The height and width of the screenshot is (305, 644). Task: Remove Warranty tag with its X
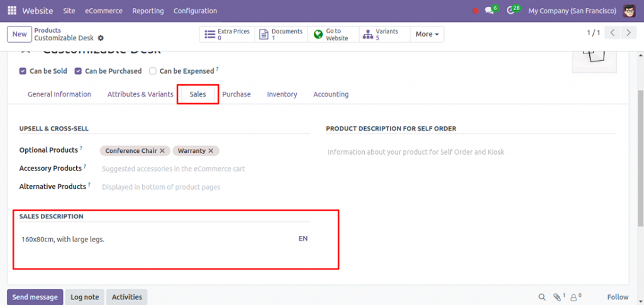211,151
